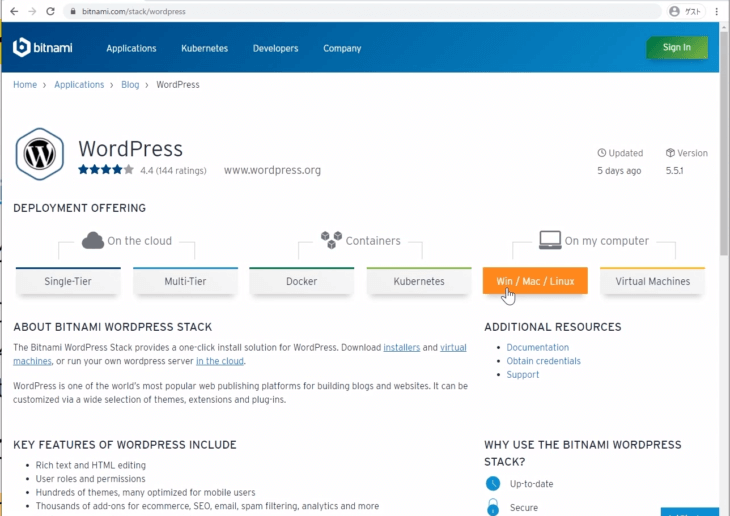Click the Secure lock icon

(493, 507)
